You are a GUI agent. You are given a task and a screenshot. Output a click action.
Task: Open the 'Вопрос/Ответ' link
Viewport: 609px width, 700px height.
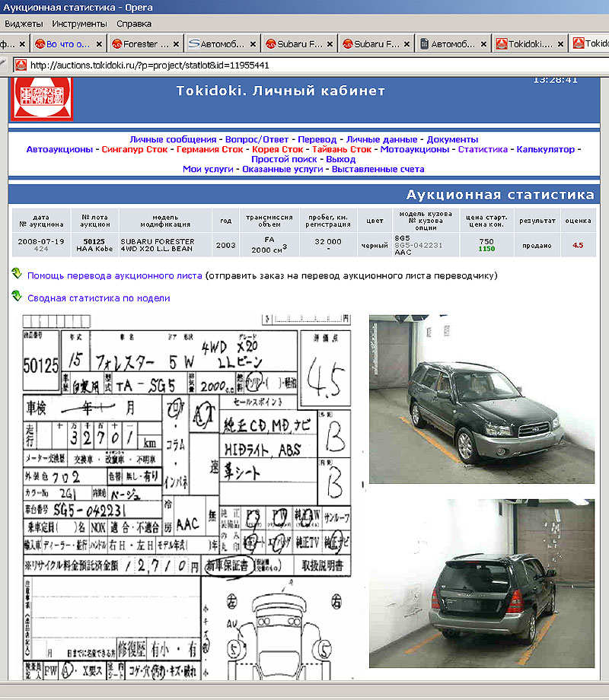point(257,139)
